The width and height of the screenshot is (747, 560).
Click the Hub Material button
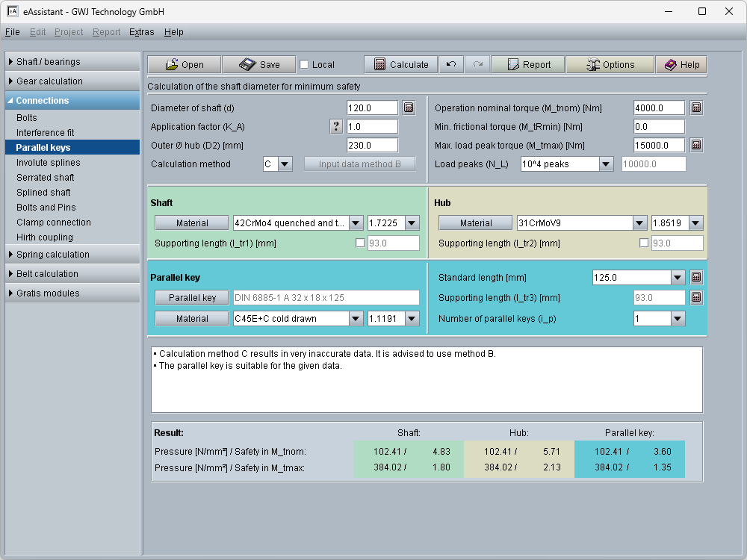click(476, 223)
